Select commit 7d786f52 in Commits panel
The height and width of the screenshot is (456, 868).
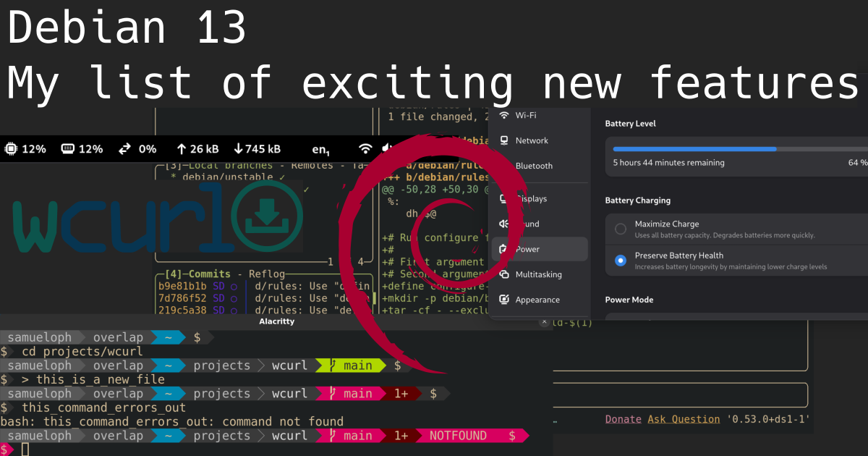(264, 298)
